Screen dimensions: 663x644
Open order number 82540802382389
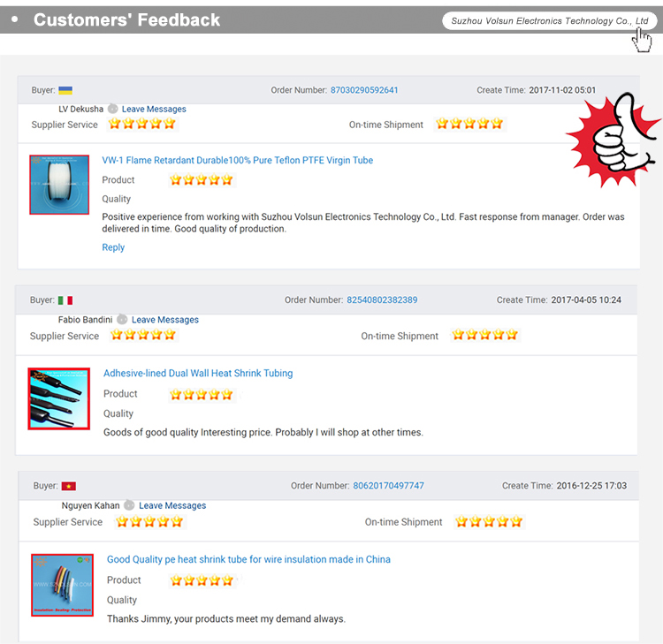pos(382,300)
